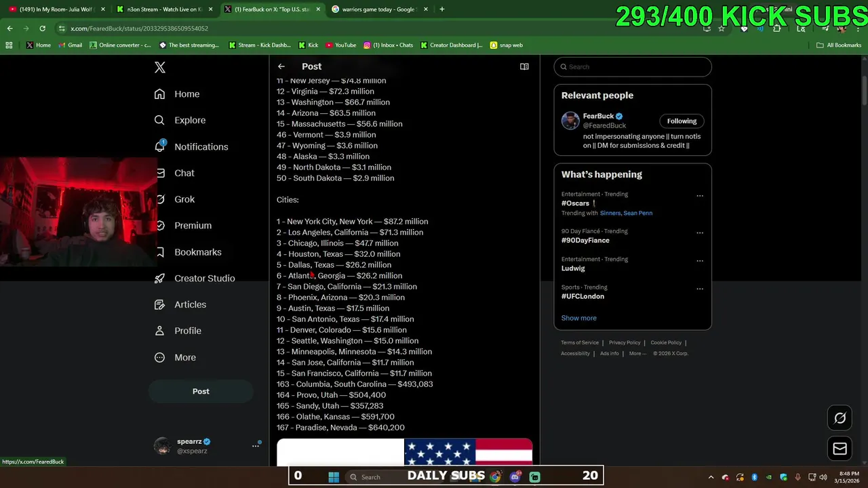The width and height of the screenshot is (868, 488).
Task: Open Online converter bookmark
Action: point(120,45)
